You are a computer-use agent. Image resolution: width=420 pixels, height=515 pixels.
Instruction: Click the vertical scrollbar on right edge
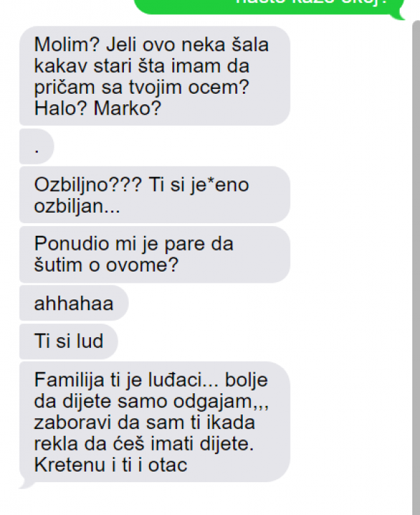point(416,267)
